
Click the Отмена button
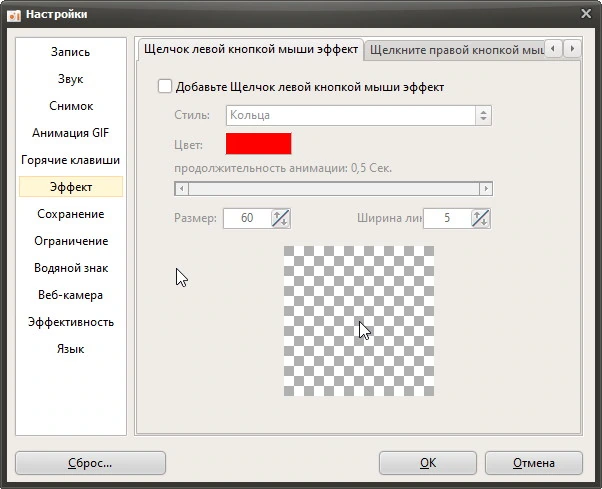pos(534,463)
